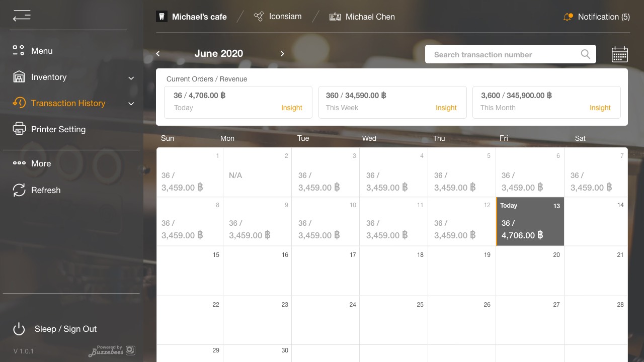
Task: Open the calendar picker icon
Action: (619, 54)
